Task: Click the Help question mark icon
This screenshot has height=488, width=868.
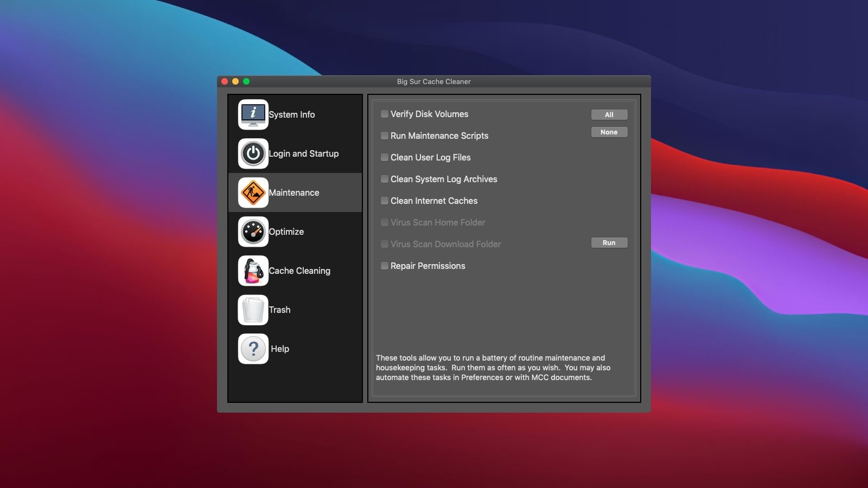Action: pos(253,349)
